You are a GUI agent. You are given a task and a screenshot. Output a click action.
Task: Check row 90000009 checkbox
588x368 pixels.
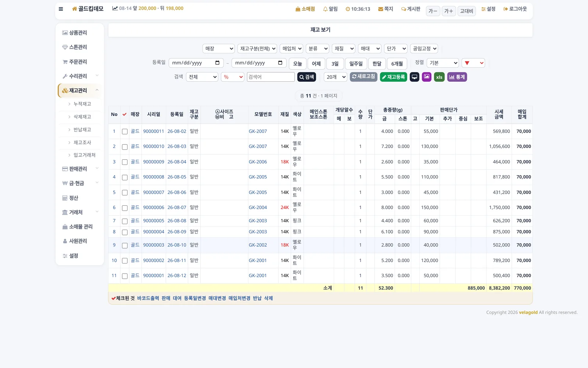coord(125,162)
